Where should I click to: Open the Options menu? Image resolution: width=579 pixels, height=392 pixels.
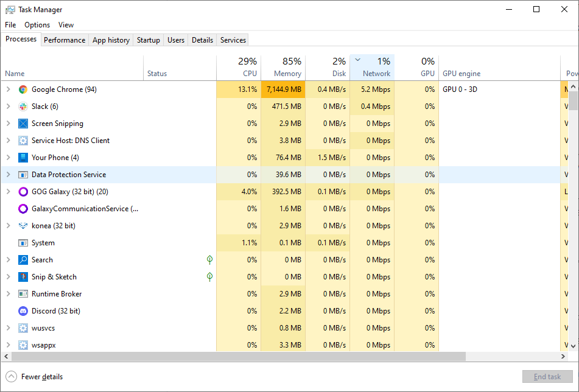(37, 25)
